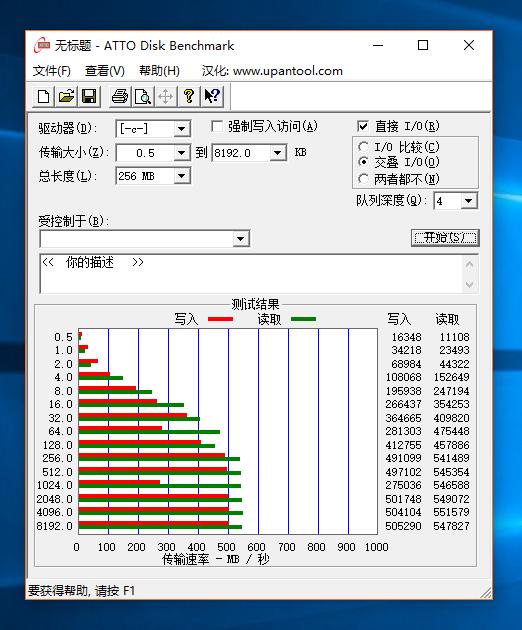Click the 1024.0 row label in chart

(55, 485)
